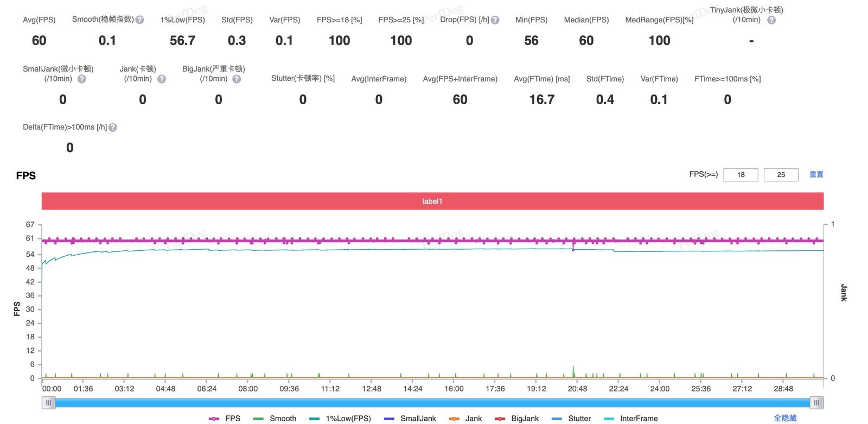Toggle Jank series in chart legend

[465, 419]
